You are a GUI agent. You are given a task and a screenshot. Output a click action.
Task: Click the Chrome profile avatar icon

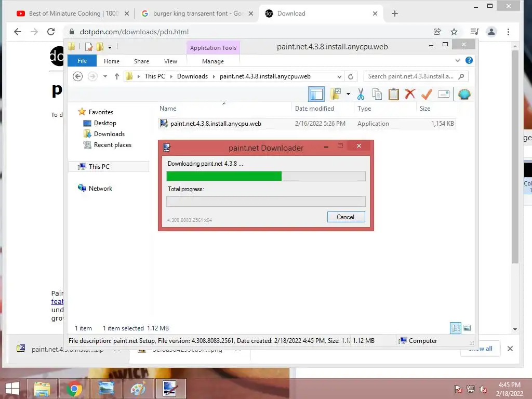click(x=491, y=32)
